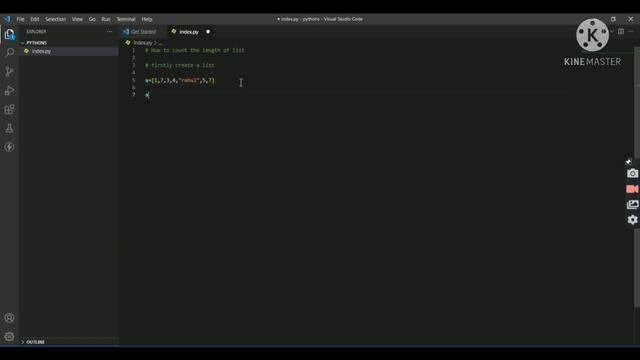
Task: Open the Go menu
Action: pyautogui.click(x=92, y=19)
